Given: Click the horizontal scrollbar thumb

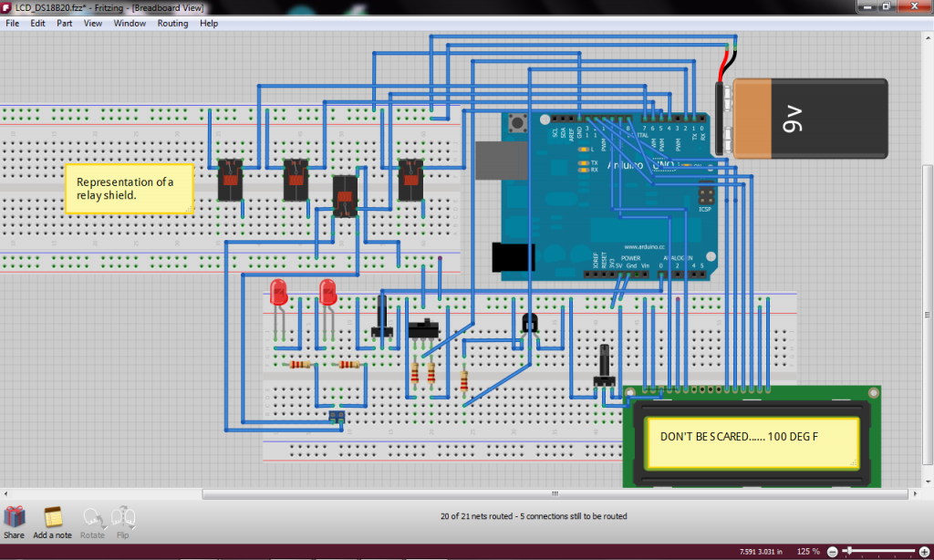Looking at the screenshot, I should click(555, 493).
